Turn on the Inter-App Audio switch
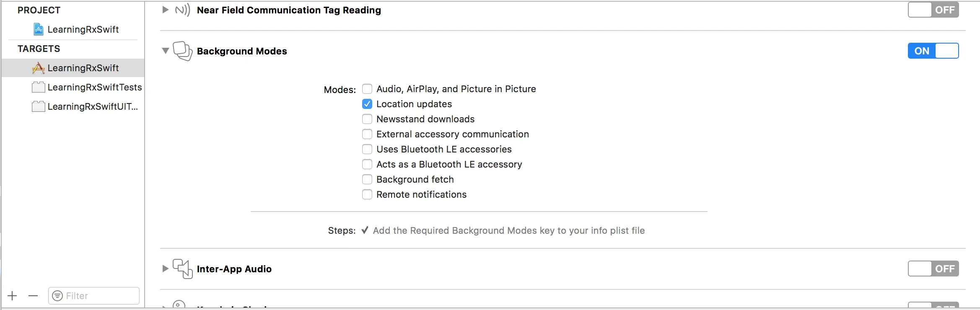The height and width of the screenshot is (310, 980). pyautogui.click(x=933, y=269)
